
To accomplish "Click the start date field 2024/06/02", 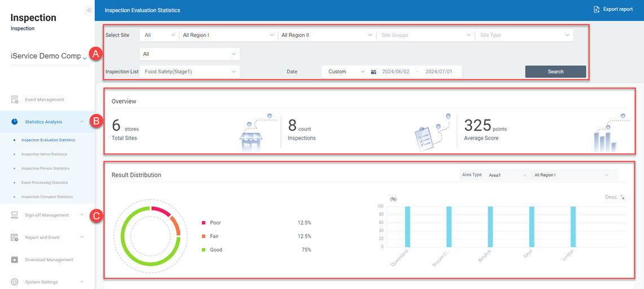I will [396, 72].
